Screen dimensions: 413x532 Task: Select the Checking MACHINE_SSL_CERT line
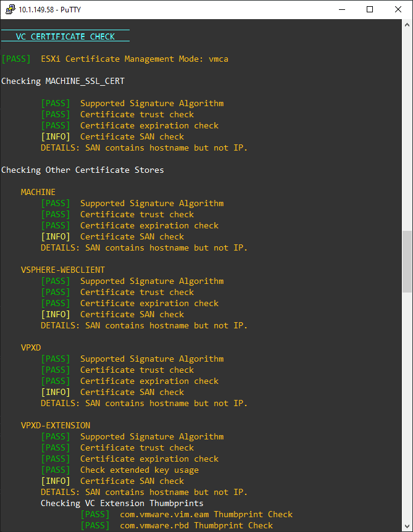click(x=64, y=80)
